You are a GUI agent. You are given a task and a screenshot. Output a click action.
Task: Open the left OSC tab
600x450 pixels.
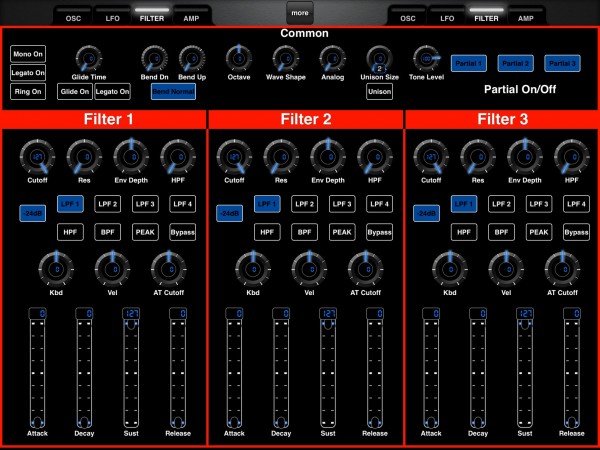point(73,16)
